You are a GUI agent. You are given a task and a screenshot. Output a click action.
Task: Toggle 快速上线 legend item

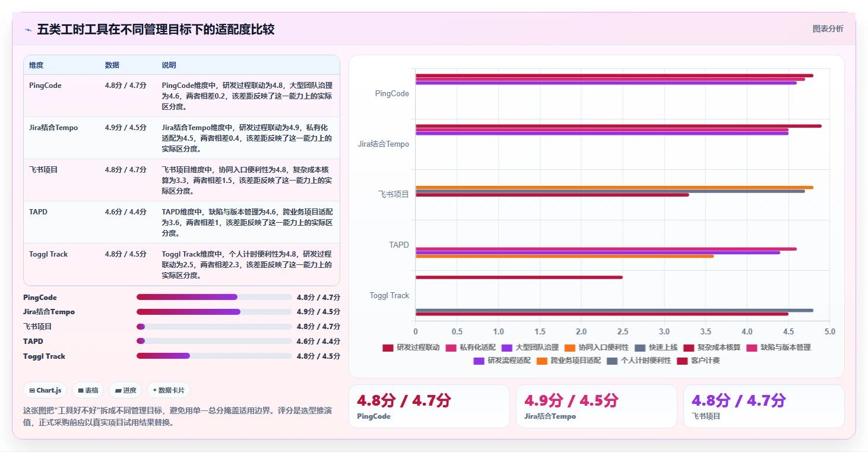click(656, 347)
